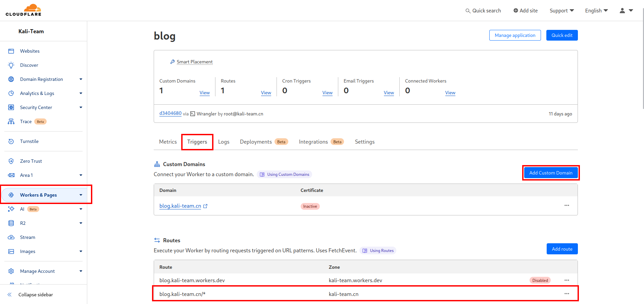The image size is (644, 304).
Task: Open the Smart Placement link
Action: click(x=195, y=62)
